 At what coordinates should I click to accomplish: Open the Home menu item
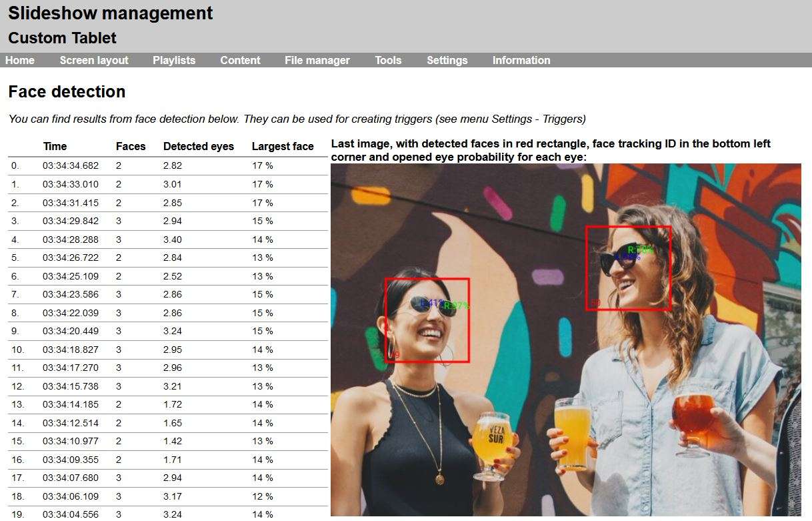19,60
